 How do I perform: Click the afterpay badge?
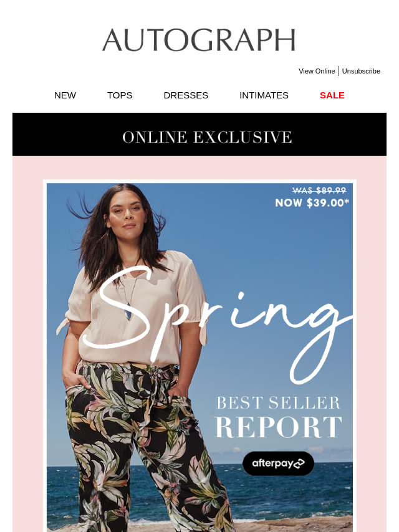click(x=278, y=463)
